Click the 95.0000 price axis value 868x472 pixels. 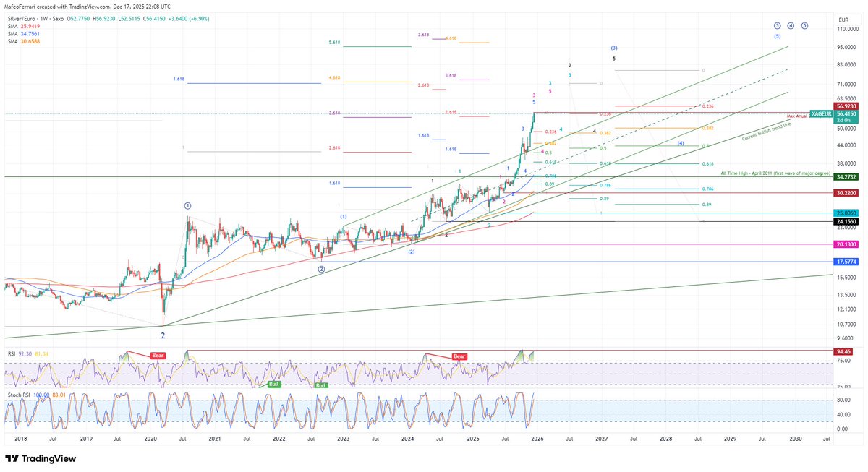[846, 47]
